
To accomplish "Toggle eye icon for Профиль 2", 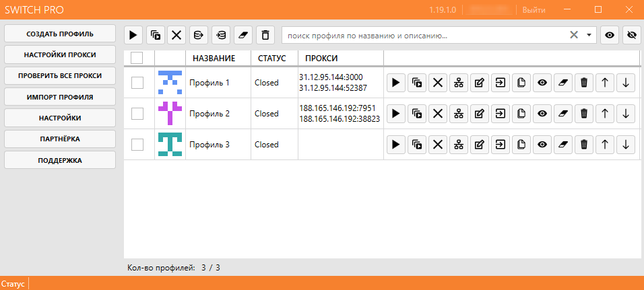I will (542, 114).
